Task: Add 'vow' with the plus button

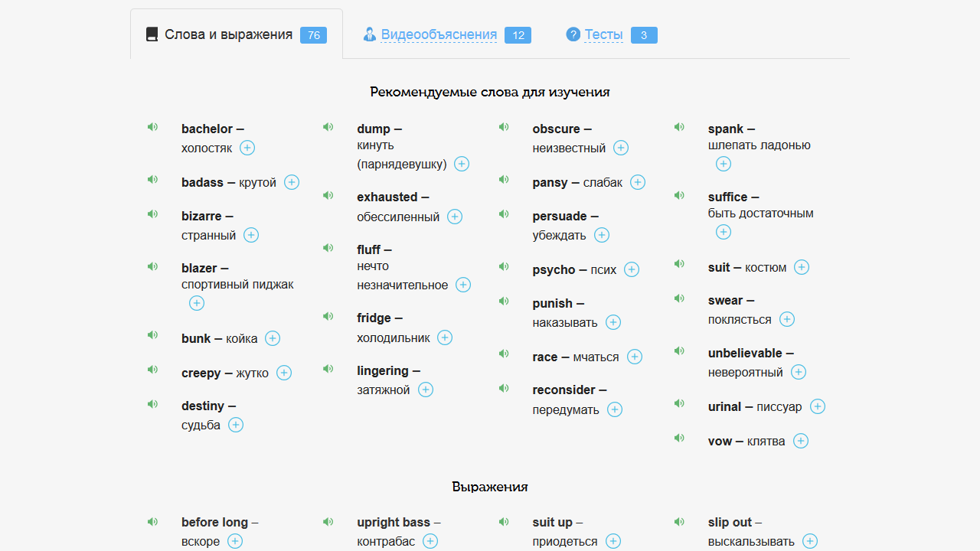Action: pos(801,441)
